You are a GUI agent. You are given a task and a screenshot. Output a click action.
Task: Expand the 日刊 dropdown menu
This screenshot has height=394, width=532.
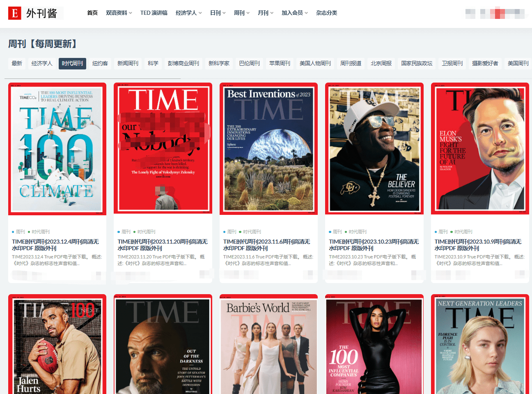coord(218,13)
